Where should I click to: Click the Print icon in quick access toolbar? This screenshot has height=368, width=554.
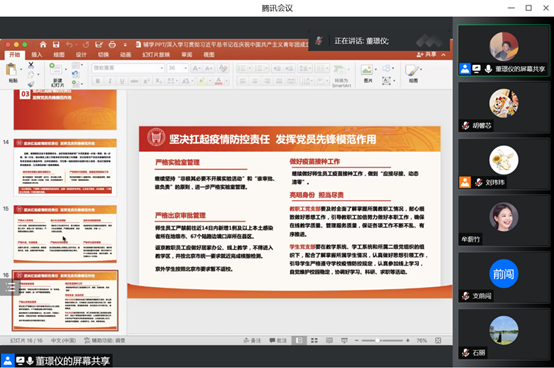(112, 44)
